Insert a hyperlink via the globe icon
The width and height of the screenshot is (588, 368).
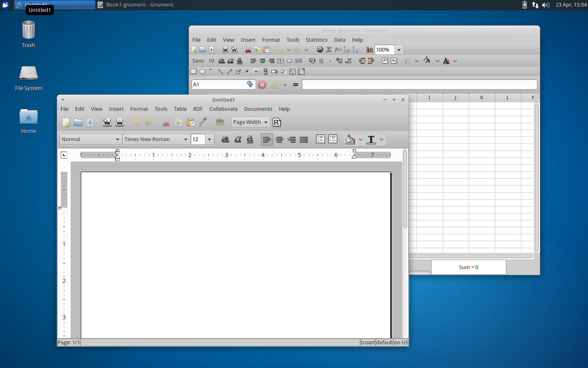[320, 49]
